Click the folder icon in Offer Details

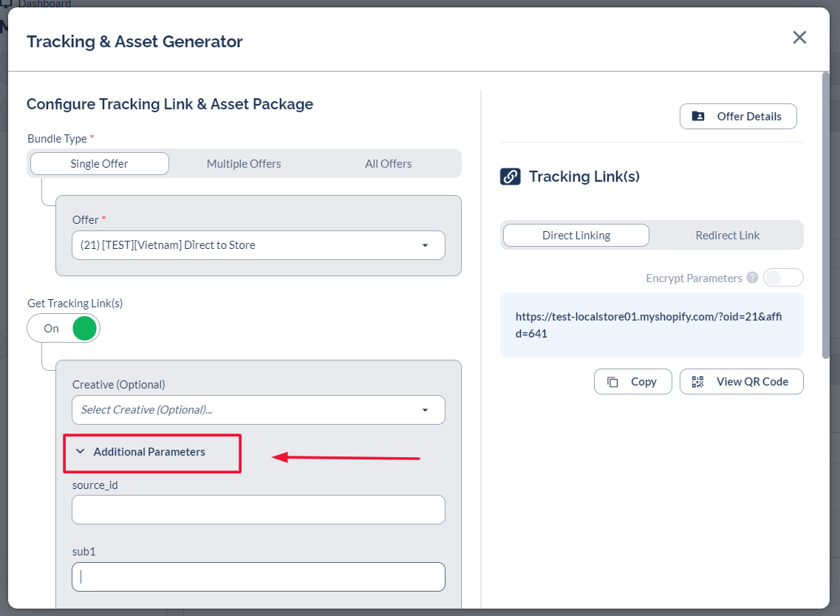(698, 117)
